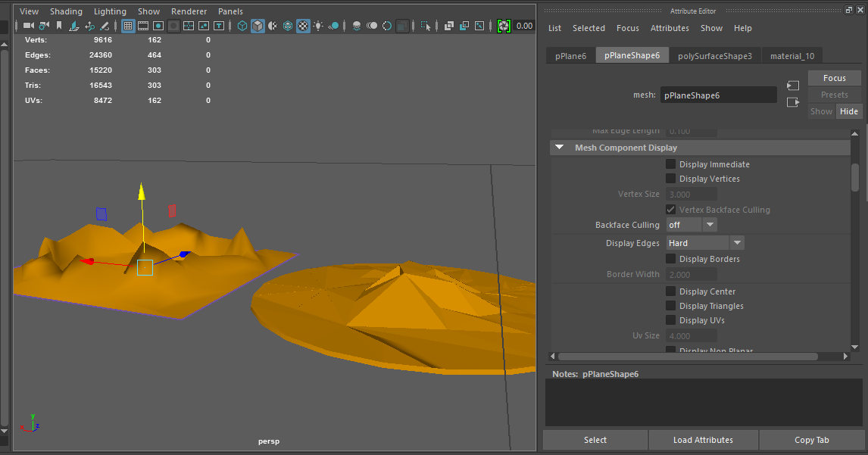This screenshot has height=455, width=868.
Task: Enable Display Vertices checkbox
Action: [670, 178]
